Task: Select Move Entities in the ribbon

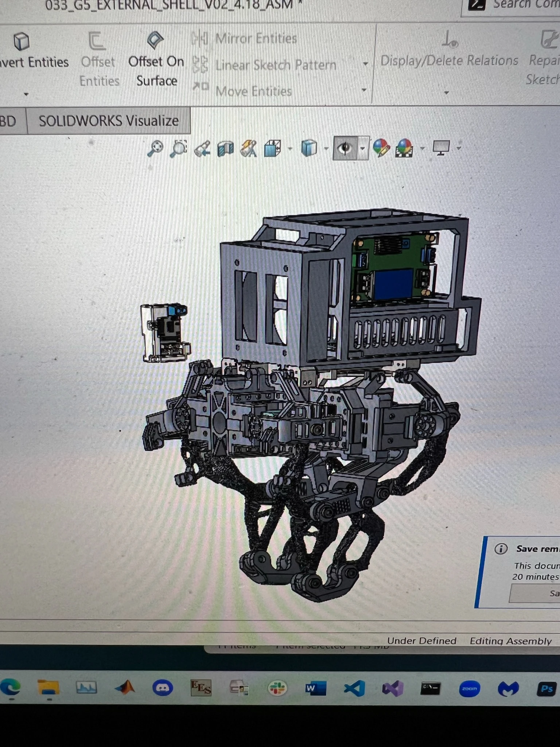Action: pyautogui.click(x=242, y=90)
